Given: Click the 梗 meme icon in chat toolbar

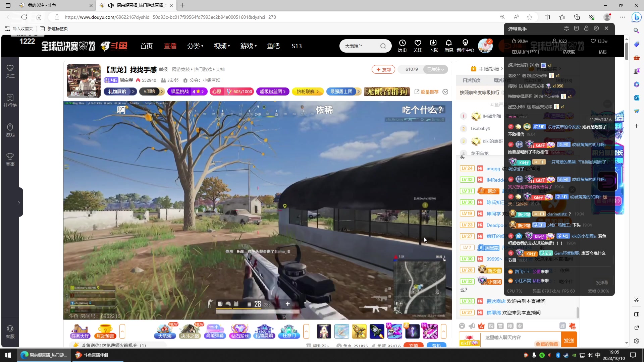Looking at the screenshot, I should tap(510, 326).
